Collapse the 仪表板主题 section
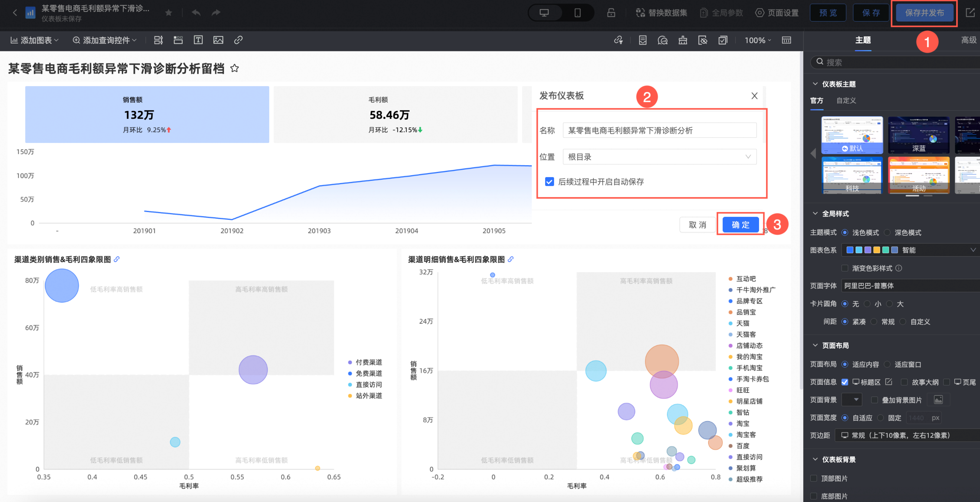980x502 pixels. pos(815,84)
